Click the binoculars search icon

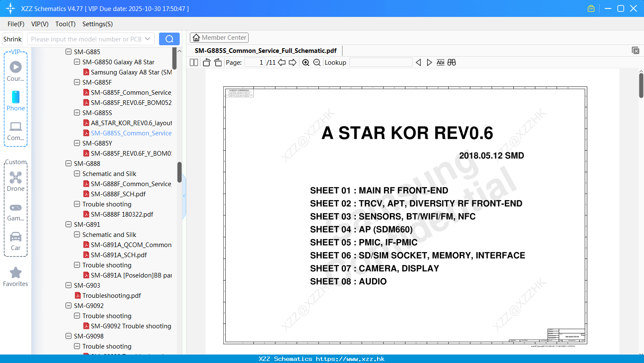tap(452, 62)
